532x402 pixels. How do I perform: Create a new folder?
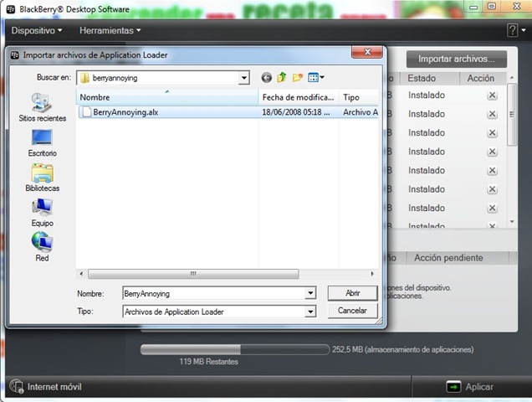click(298, 78)
